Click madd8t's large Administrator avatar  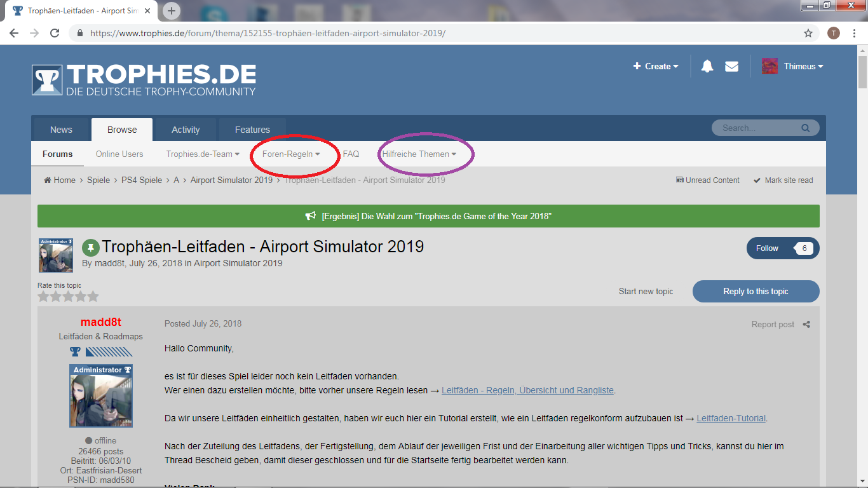pyautogui.click(x=101, y=396)
